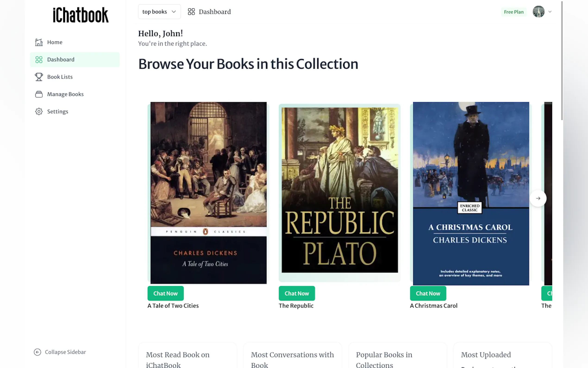Click the Home chart icon in sidebar
588x368 pixels.
[39, 42]
